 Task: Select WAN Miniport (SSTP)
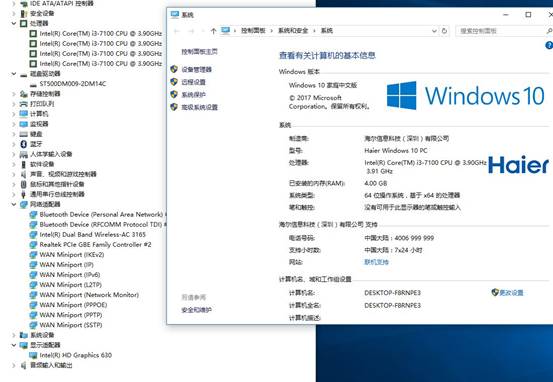(71, 325)
